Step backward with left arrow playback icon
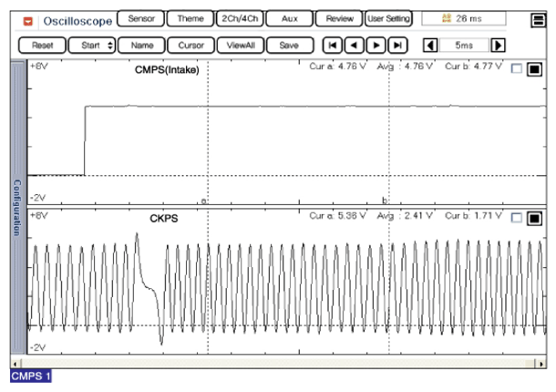This screenshot has height=392, width=556. [355, 45]
